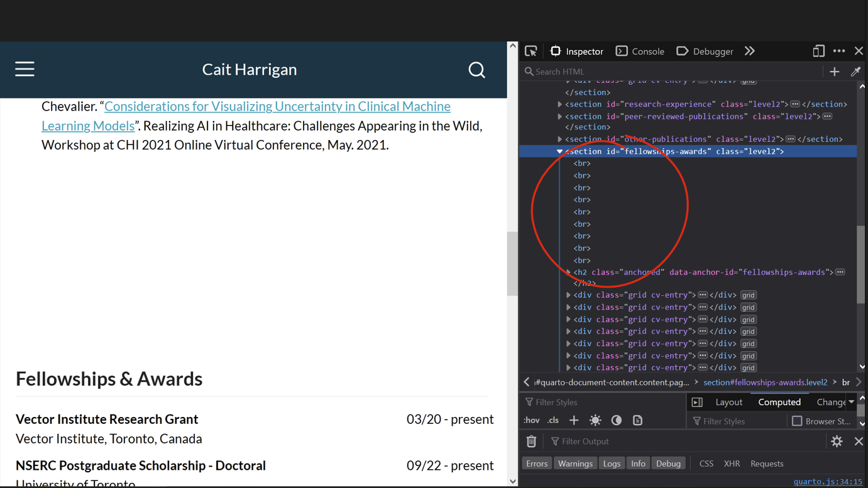Expand the h2 anchored node arrow
This screenshot has width=868, height=488.
pyautogui.click(x=568, y=272)
